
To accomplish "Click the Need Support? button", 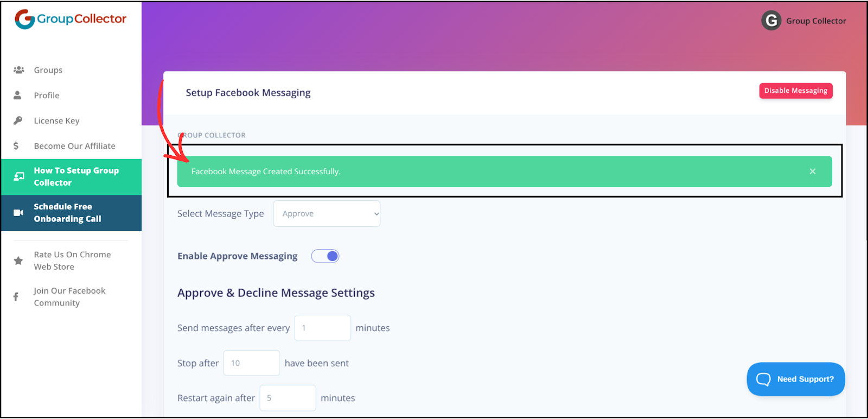I will (796, 379).
